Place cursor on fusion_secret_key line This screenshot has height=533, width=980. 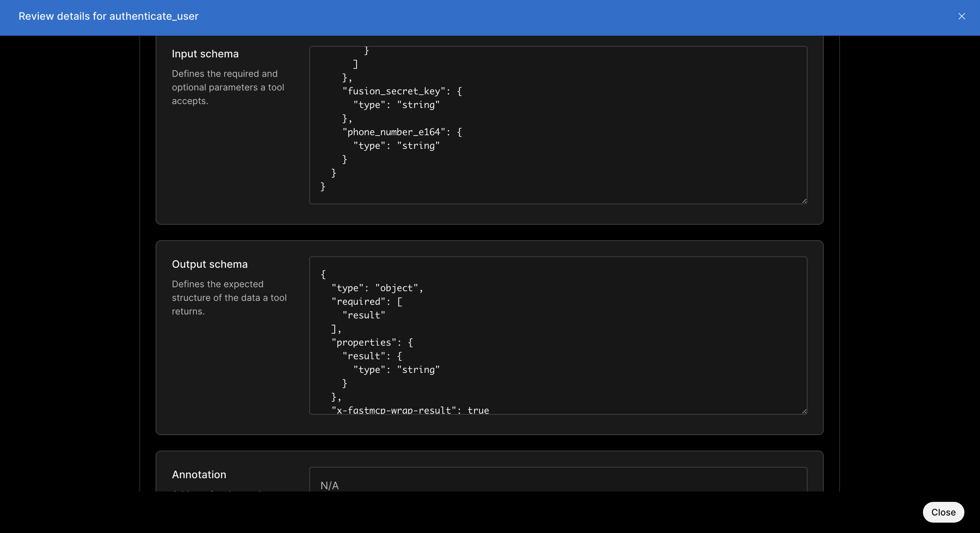(402, 91)
